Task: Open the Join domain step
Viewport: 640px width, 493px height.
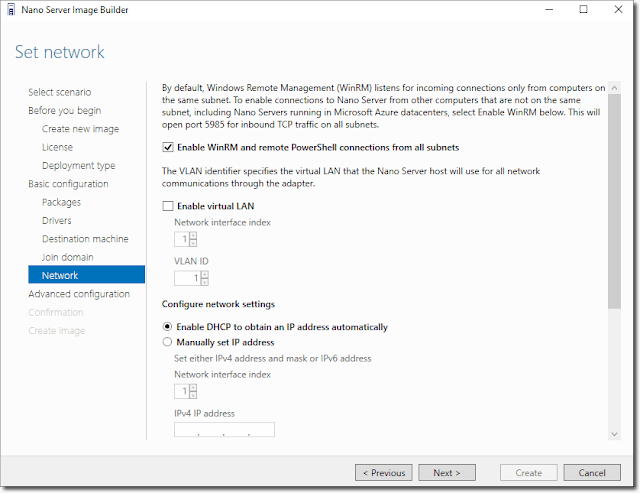Action: point(67,258)
